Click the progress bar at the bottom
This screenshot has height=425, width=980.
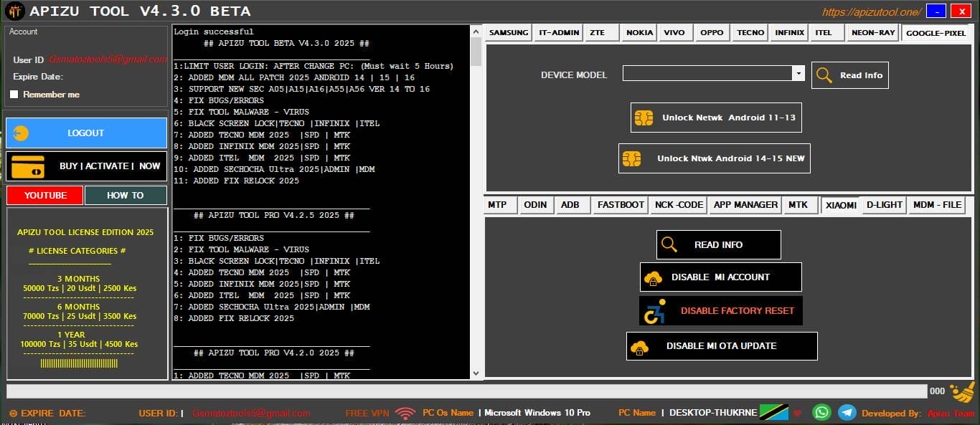click(466, 391)
